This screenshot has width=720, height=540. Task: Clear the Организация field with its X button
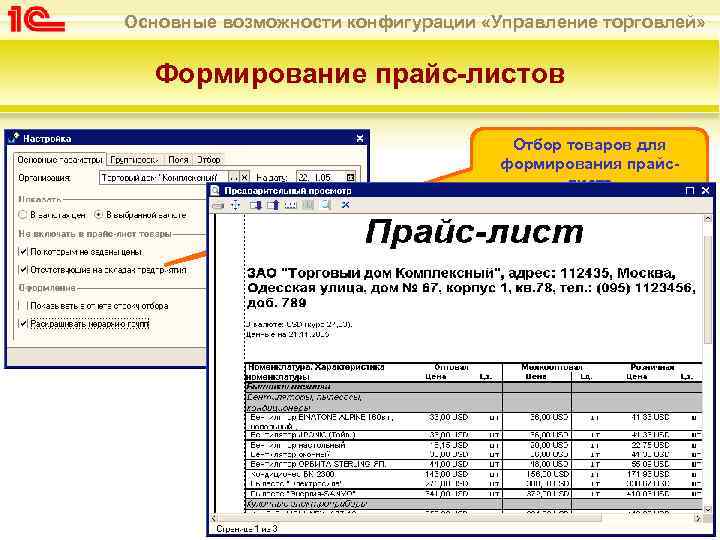point(245,177)
